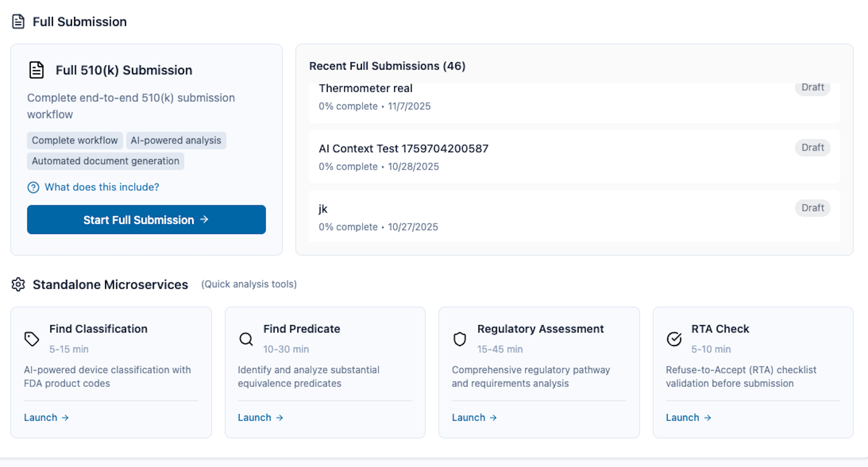Click the shield icon on Regulatory Assessment
Image resolution: width=868 pixels, height=467 pixels.
click(x=459, y=339)
